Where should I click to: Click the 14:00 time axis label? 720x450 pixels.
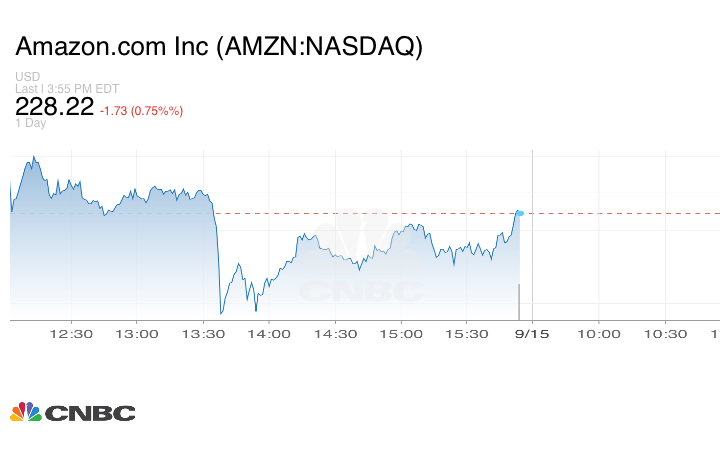pyautogui.click(x=270, y=334)
